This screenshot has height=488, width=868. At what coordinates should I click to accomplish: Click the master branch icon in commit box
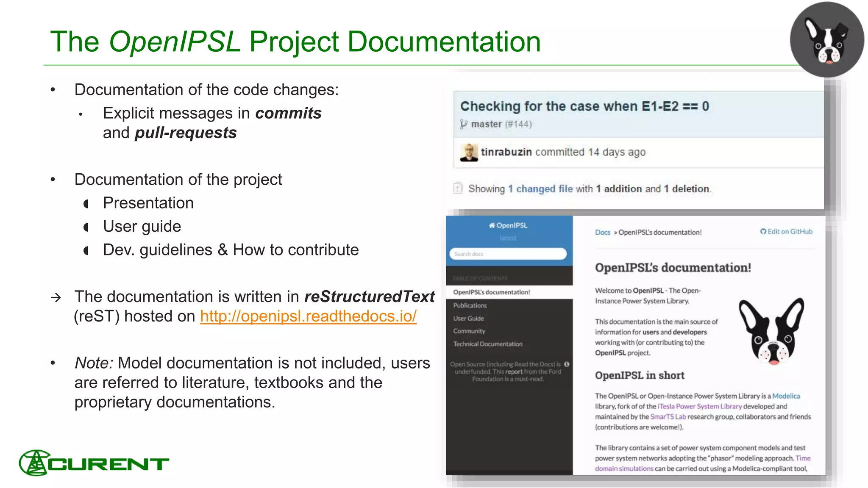point(464,124)
